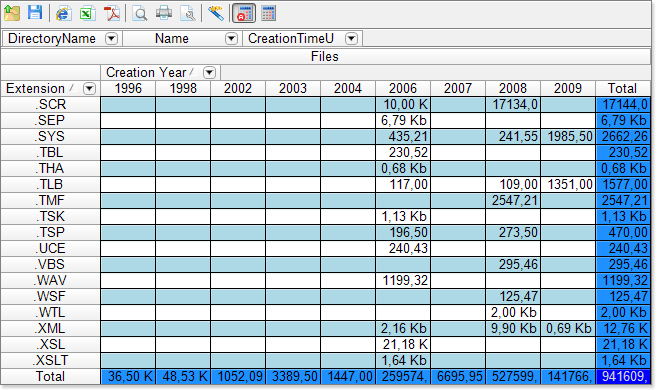Click the 0,69 Kb cell in .XML row
The image size is (657, 390).
(568, 328)
